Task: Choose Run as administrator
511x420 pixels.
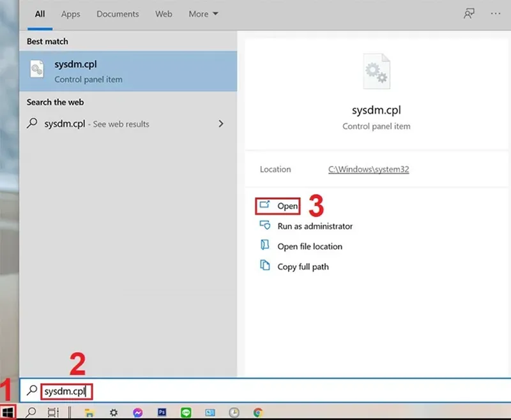Action: point(314,226)
